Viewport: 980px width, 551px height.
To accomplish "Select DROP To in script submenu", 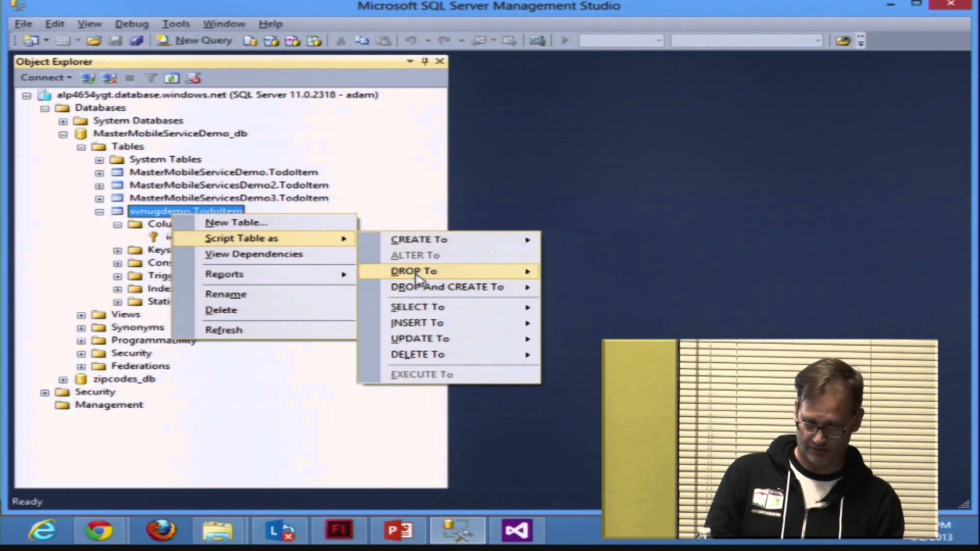I will pos(449,271).
